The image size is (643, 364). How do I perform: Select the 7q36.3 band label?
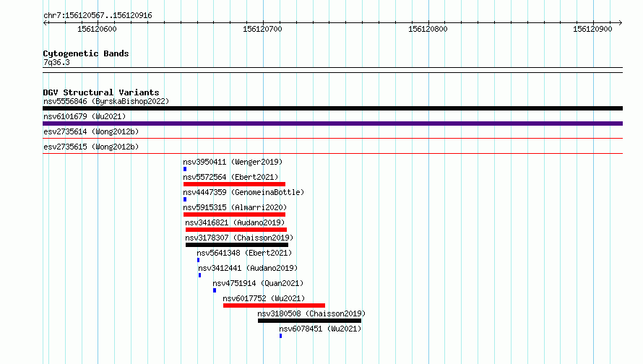[56, 62]
